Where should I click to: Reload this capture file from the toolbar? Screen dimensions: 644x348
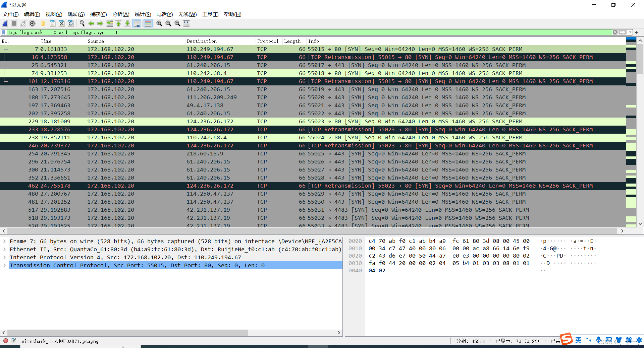[71, 23]
